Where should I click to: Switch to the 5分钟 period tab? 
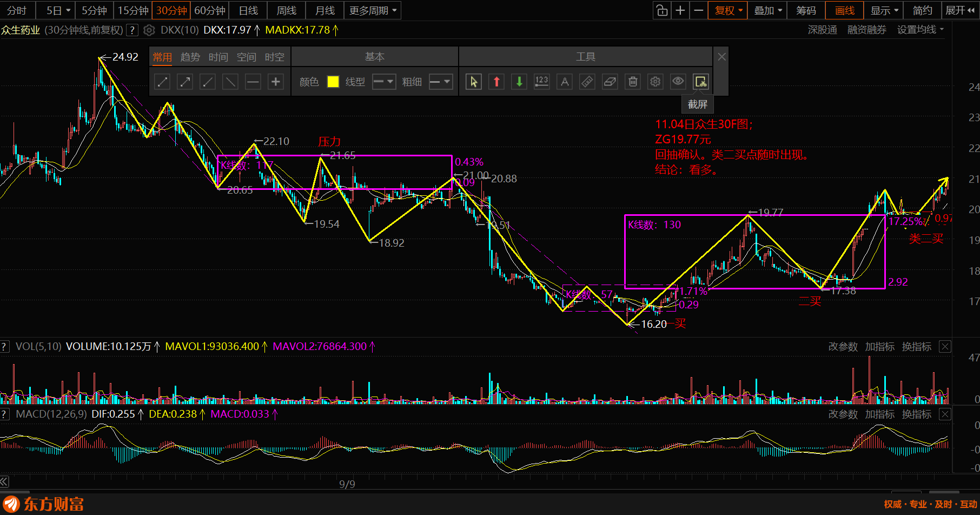click(94, 10)
